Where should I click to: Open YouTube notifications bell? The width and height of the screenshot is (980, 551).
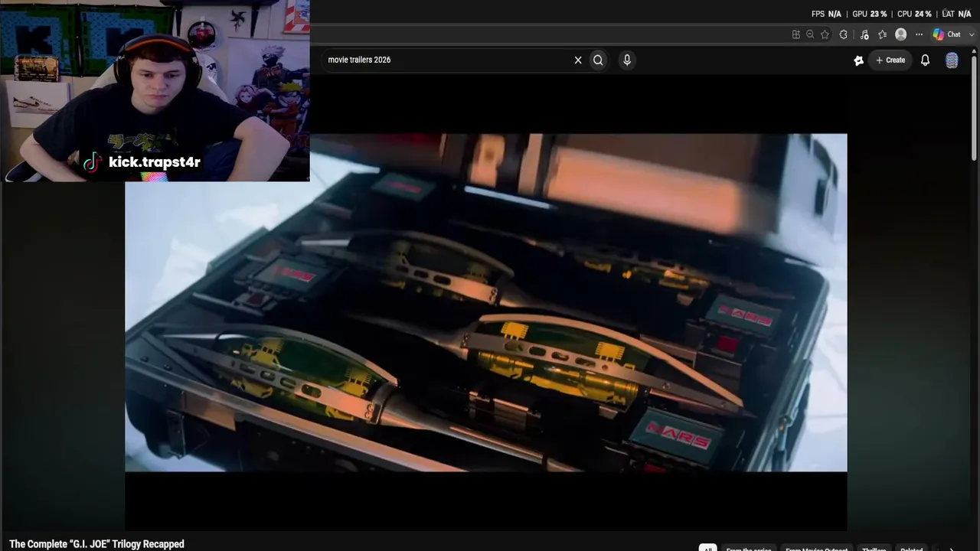click(x=925, y=60)
